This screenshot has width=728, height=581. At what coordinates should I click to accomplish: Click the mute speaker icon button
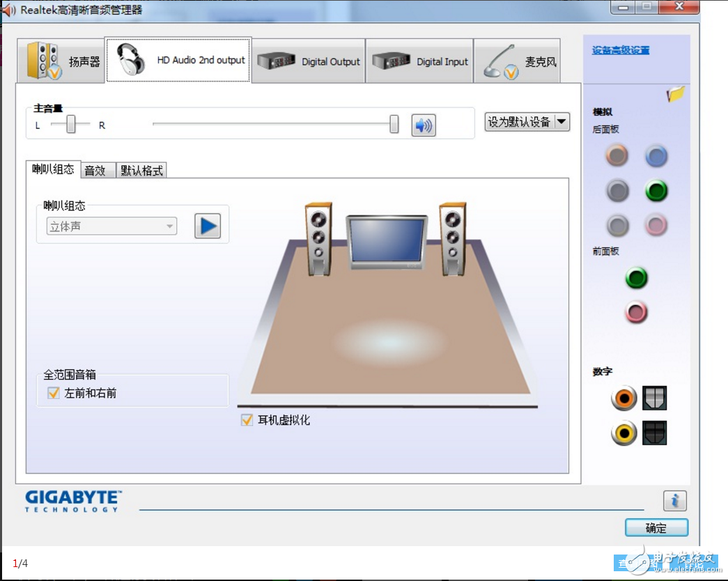tap(423, 125)
